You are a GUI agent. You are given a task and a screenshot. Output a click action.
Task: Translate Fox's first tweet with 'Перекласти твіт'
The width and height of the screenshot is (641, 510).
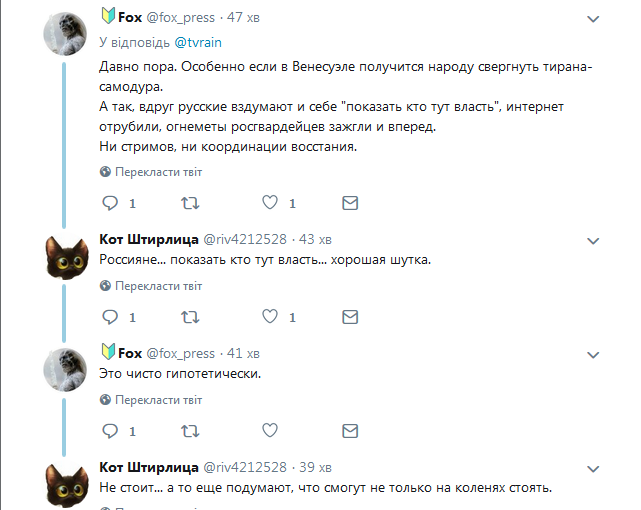pos(158,172)
